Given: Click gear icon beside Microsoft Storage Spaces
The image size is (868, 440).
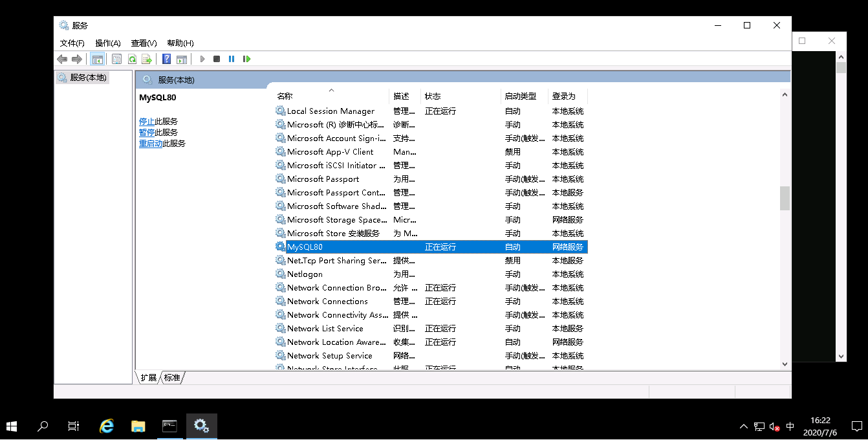Looking at the screenshot, I should 280,219.
